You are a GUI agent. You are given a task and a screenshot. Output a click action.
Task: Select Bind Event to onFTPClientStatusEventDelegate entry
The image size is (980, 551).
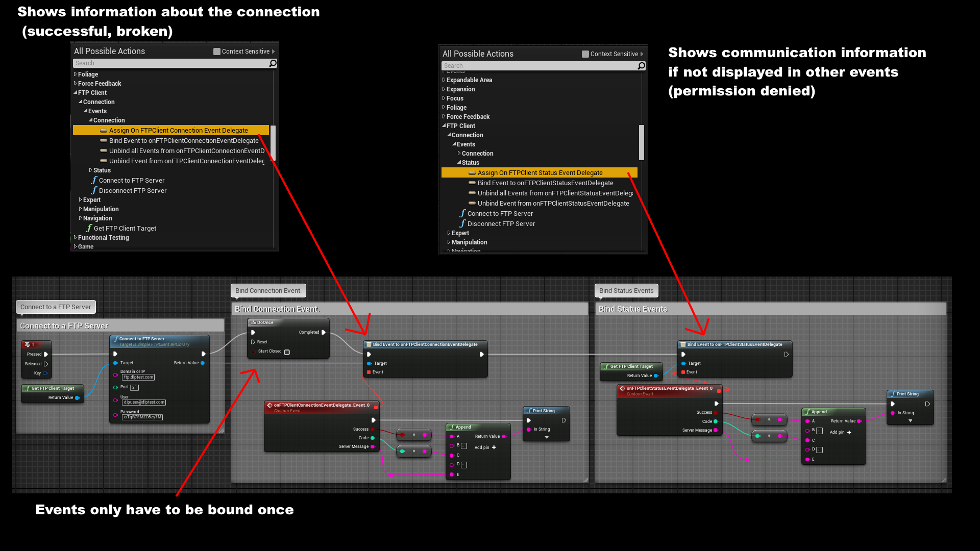[x=545, y=183]
